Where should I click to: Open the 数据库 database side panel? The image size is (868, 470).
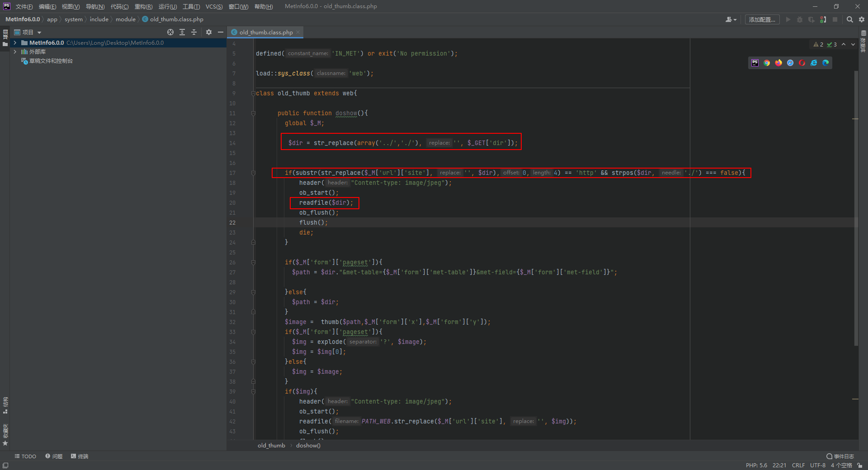863,41
